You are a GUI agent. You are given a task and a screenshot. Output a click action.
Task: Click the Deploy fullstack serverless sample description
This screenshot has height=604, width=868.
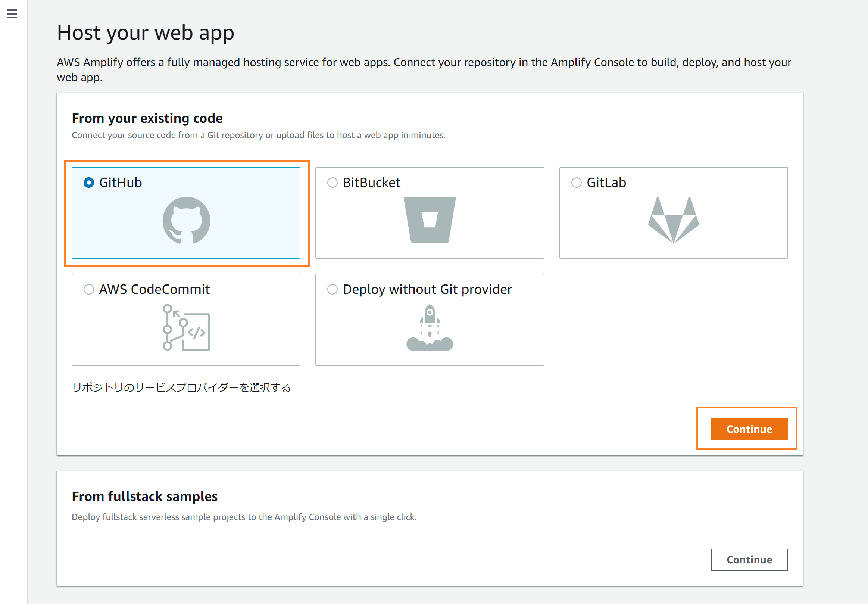pyautogui.click(x=244, y=517)
